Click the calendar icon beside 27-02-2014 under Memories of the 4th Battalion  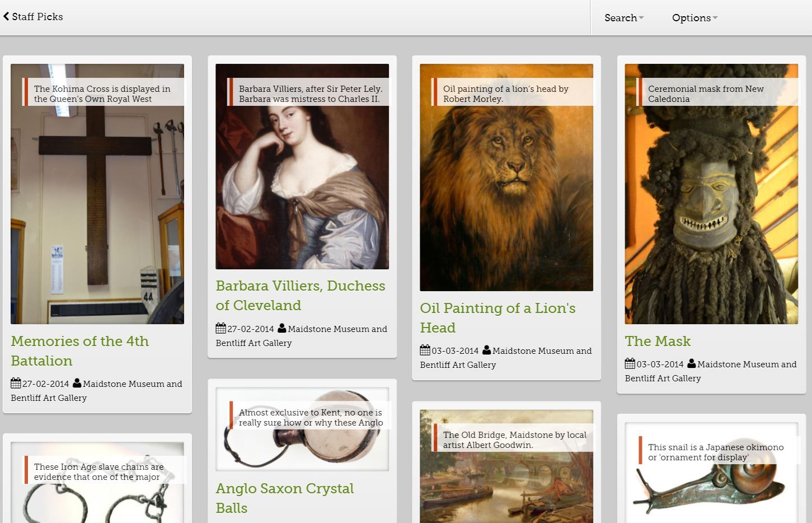[16, 384]
